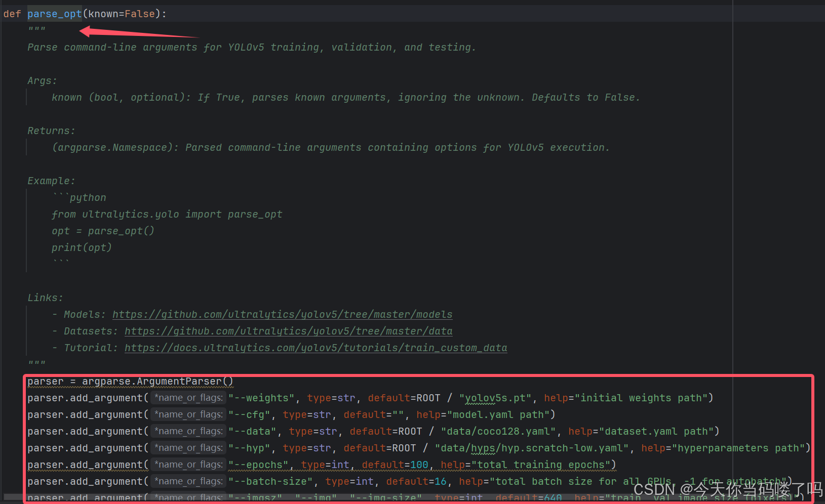Open the Datasets GitHub link
This screenshot has height=504, width=825.
289,331
